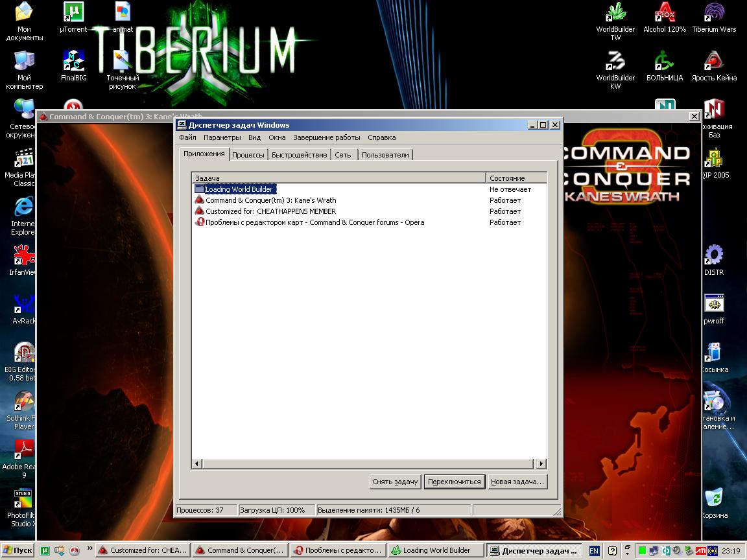
Task: Open the Завершение работы menu
Action: click(x=327, y=137)
